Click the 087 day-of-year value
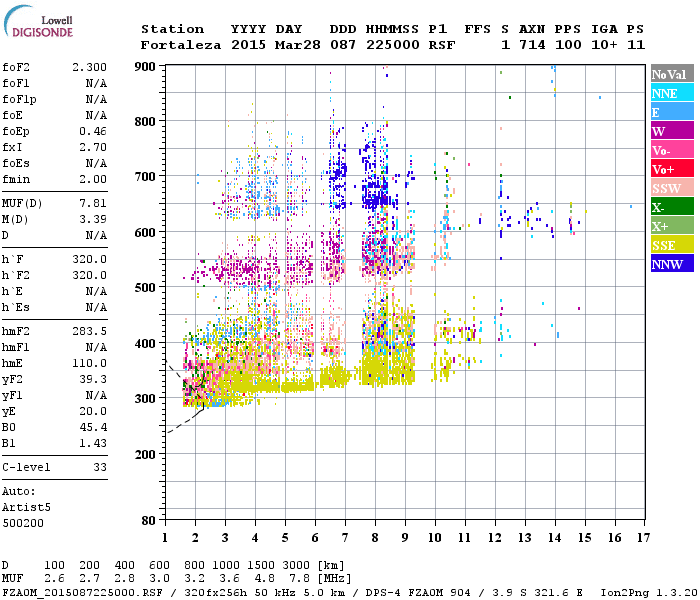This screenshot has width=700, height=600. (x=343, y=45)
